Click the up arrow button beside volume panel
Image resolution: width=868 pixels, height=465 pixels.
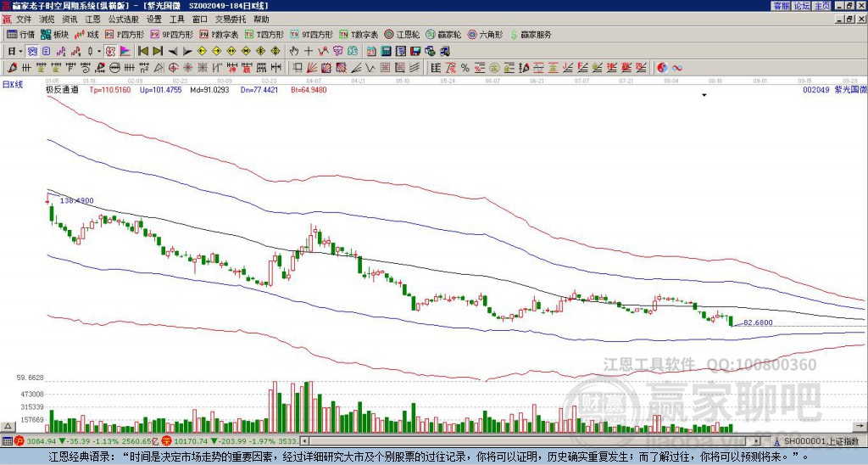click(7, 426)
